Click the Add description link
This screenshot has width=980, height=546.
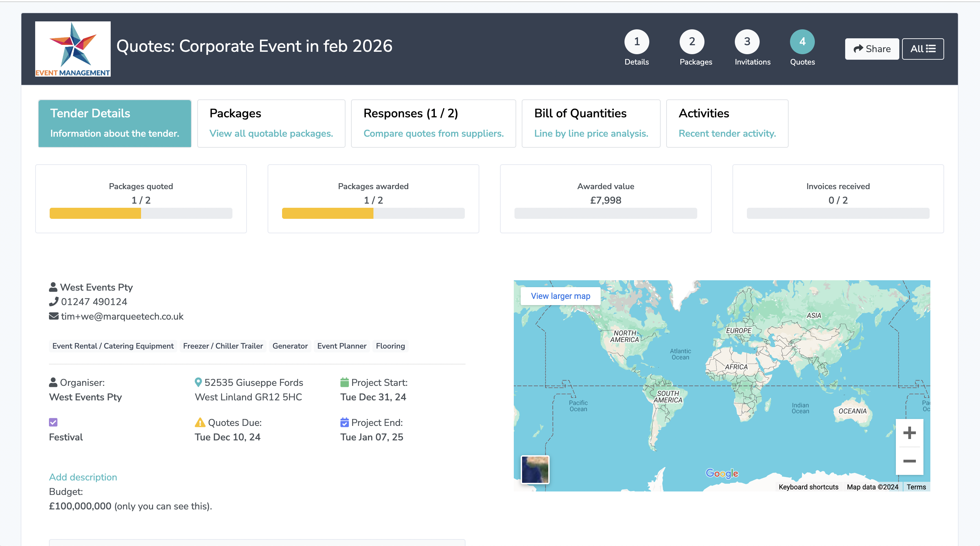[x=83, y=477]
